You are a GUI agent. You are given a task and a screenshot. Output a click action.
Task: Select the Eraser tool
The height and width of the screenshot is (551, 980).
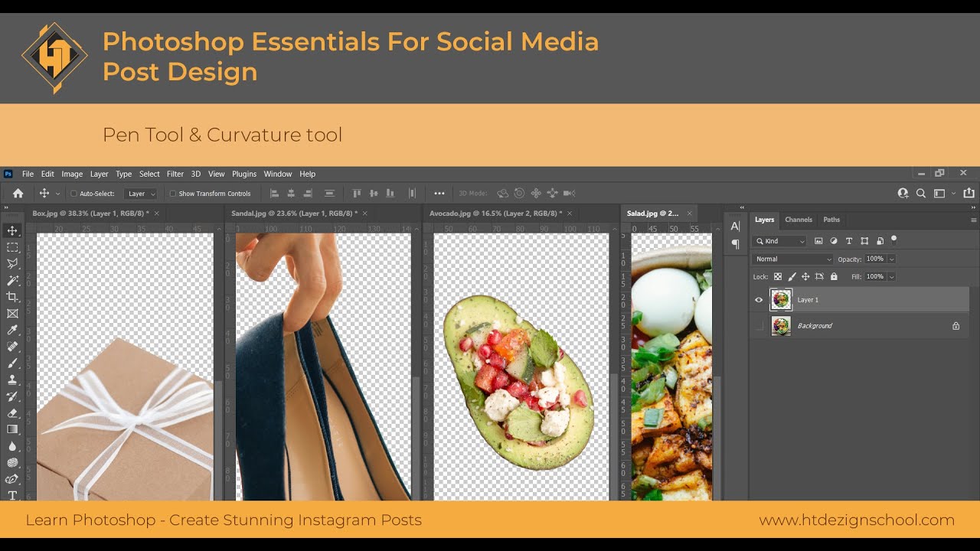coord(12,413)
